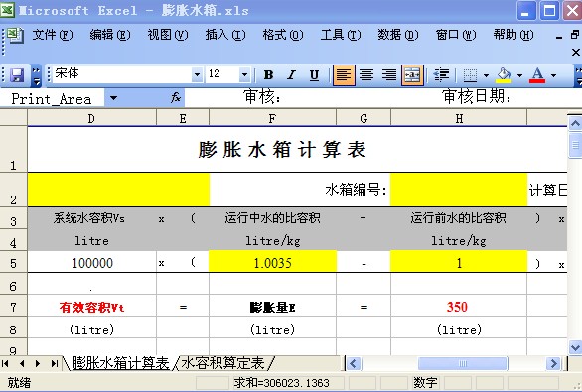Go to next sheet tab arrow
This screenshot has height=392, width=582.
38,363
